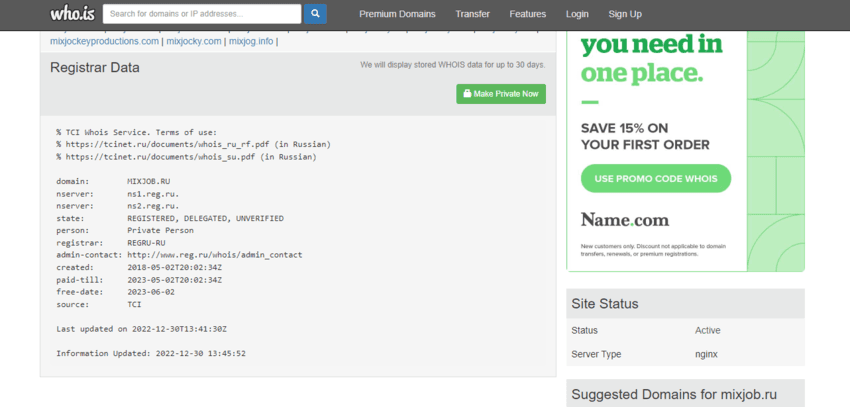This screenshot has height=407, width=850.
Task: Click the magnifier search button
Action: pyautogui.click(x=316, y=14)
